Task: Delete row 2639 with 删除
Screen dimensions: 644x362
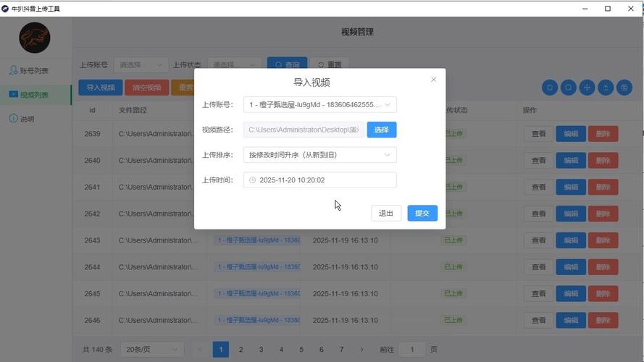Action: 603,134
